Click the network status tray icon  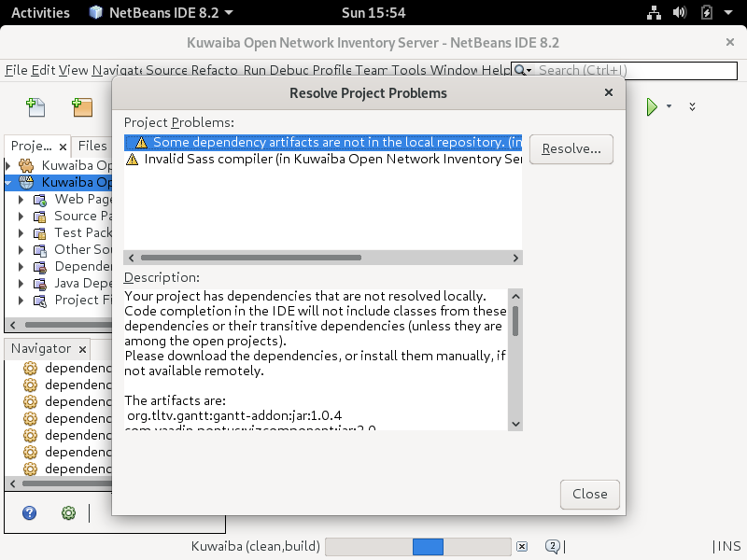(654, 12)
